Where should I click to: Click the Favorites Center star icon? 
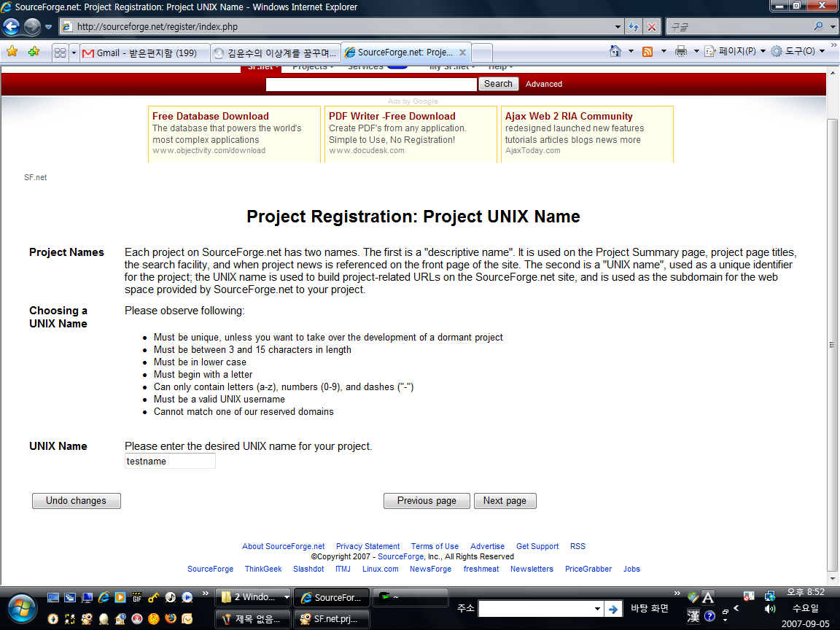(12, 52)
